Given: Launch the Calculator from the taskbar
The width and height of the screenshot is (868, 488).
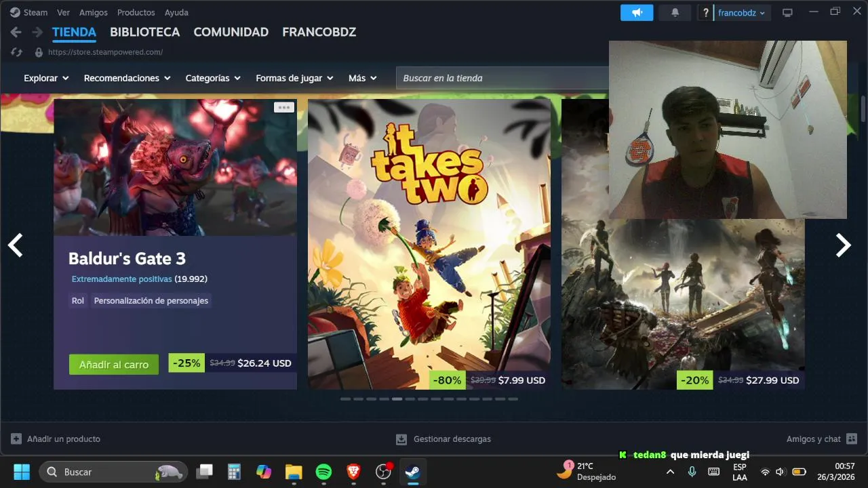Looking at the screenshot, I should (234, 472).
